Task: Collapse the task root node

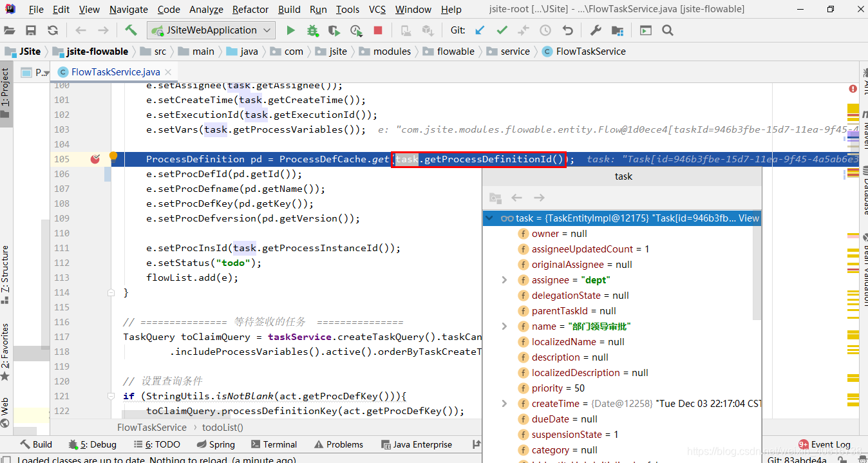Action: (490, 218)
